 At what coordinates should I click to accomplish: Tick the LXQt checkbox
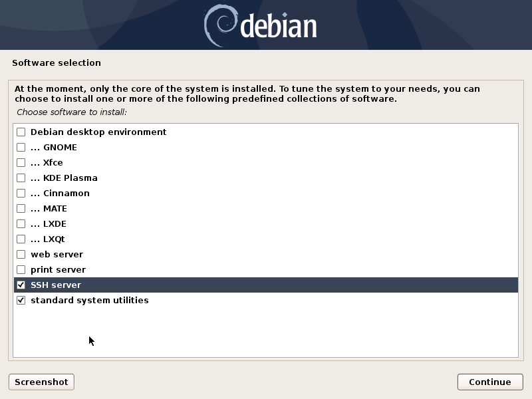[21, 239]
